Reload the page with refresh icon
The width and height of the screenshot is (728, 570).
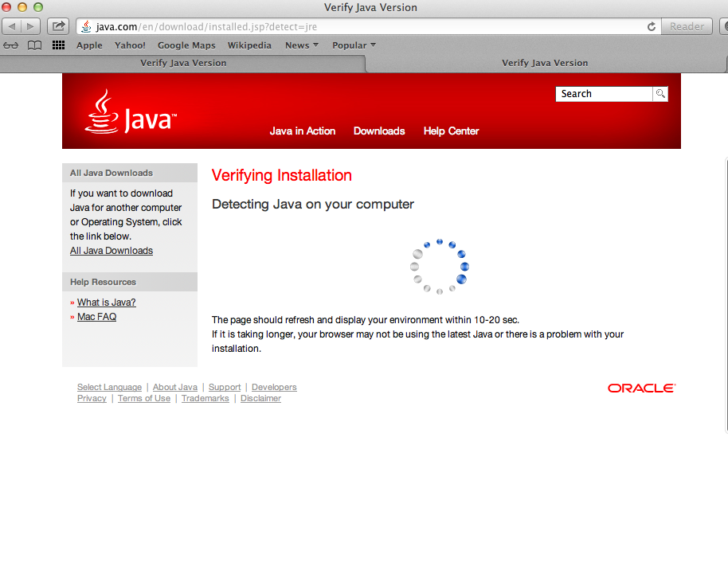652,27
